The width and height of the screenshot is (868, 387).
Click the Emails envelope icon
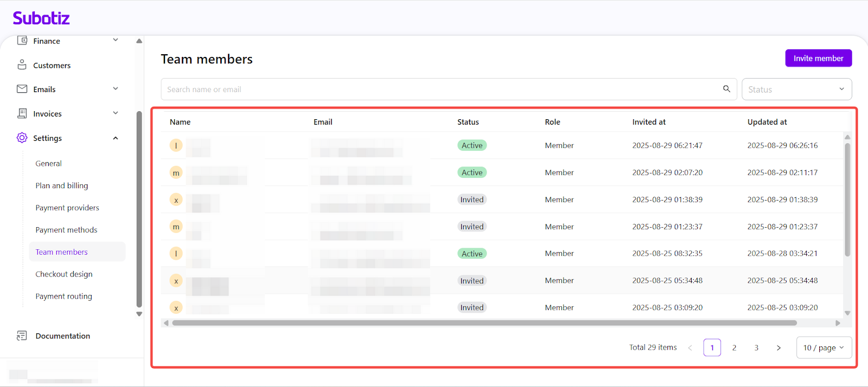[x=22, y=89]
